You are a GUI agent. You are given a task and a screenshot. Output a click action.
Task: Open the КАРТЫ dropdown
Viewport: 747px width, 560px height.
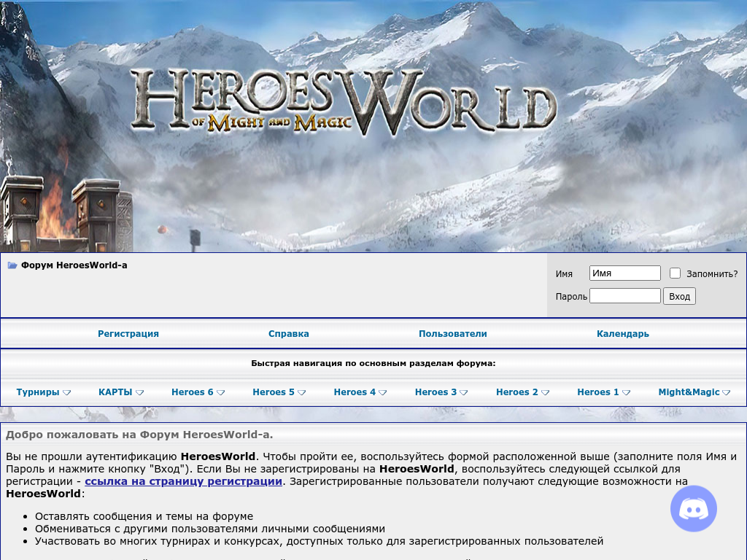tap(121, 392)
